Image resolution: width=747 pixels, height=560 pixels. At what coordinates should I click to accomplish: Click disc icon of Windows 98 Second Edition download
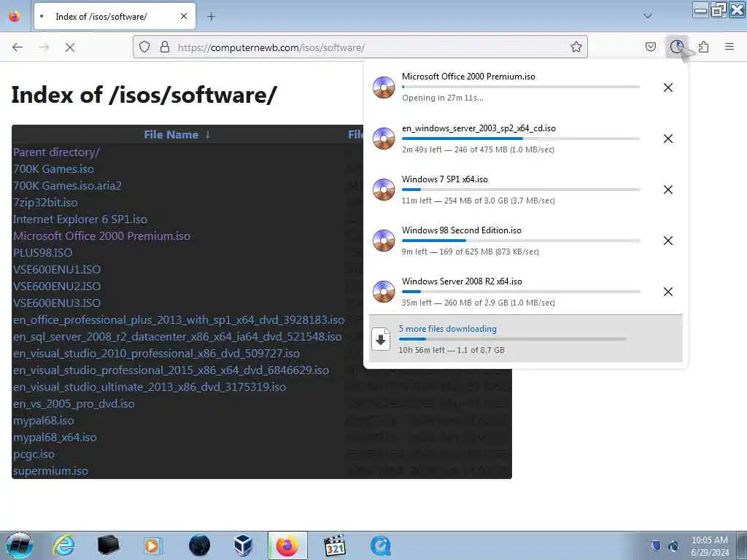coord(384,240)
